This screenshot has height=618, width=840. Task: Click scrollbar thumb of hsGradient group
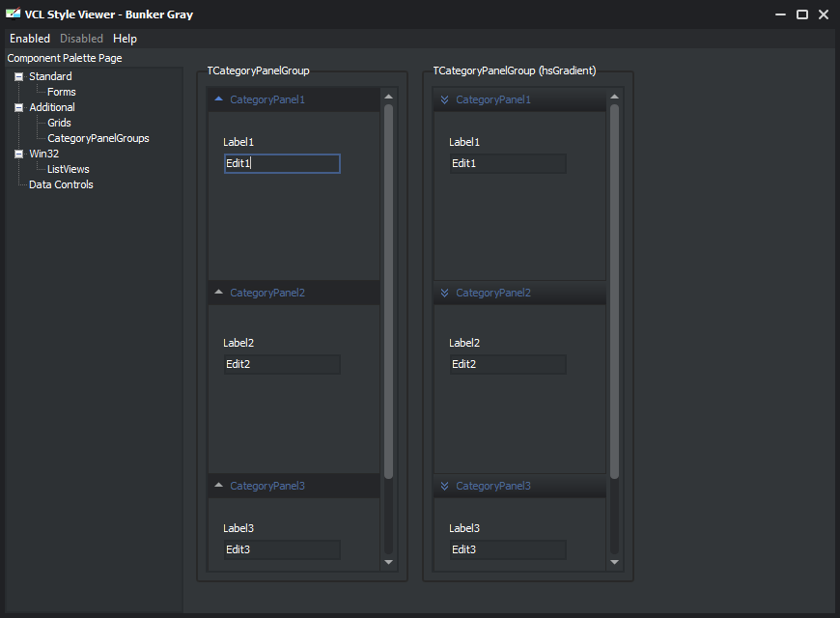[x=614, y=291]
